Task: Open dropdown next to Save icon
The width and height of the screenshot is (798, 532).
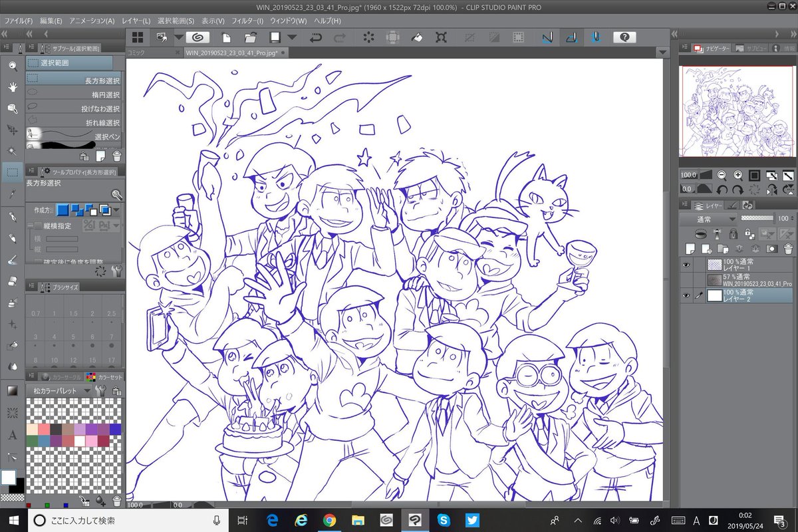Action: pyautogui.click(x=291, y=38)
